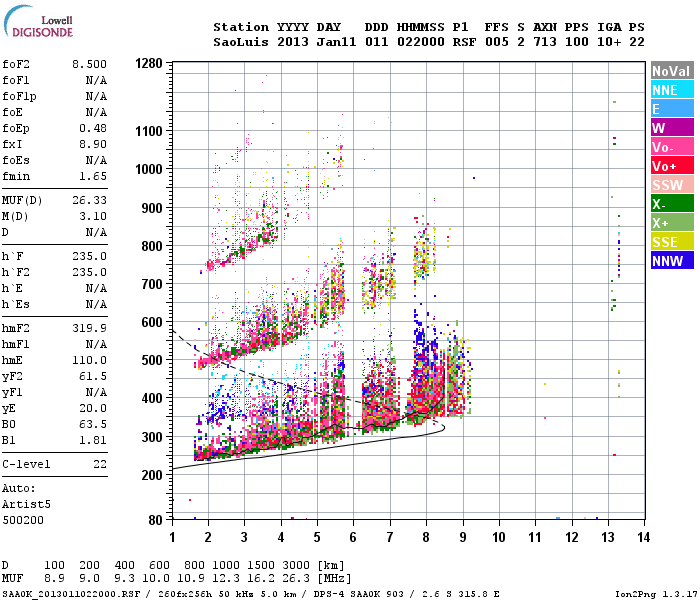Select the SSE yellow legend swatch

pyautogui.click(x=672, y=242)
